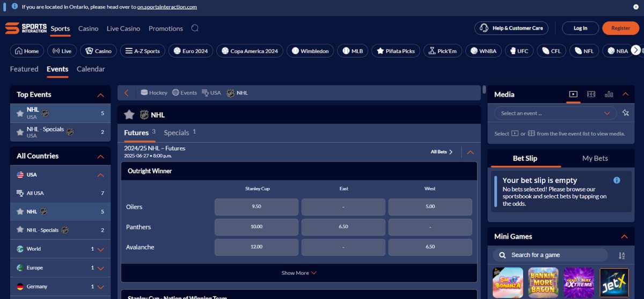Screen dimensions: 644x299
Task: Switch to the My Bets tab
Action: point(595,158)
